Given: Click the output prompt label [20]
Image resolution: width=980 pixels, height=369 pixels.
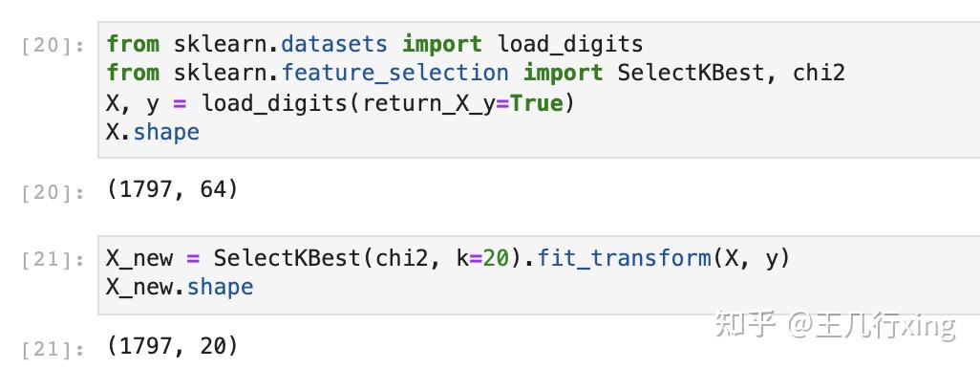Looking at the screenshot, I should pyautogui.click(x=53, y=193).
